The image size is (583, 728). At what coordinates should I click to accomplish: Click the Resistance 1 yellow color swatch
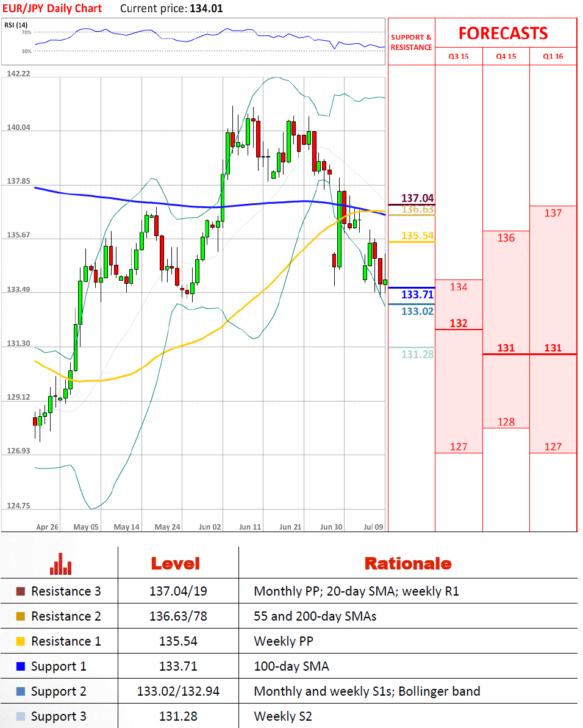20,641
